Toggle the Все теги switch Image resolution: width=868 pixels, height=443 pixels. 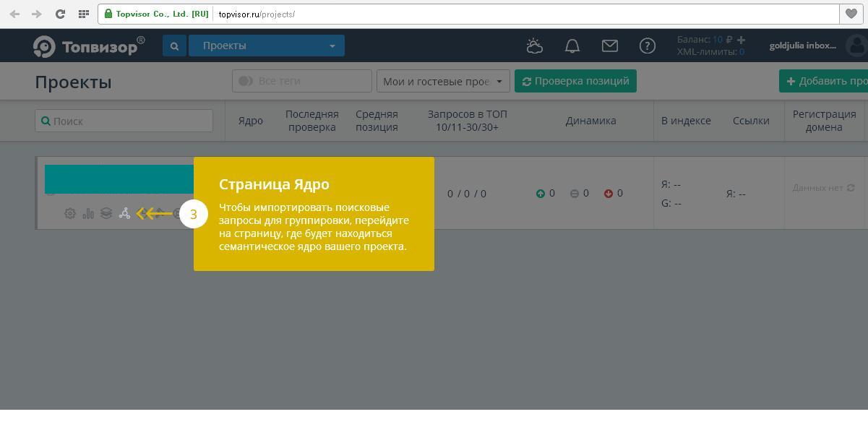[246, 81]
